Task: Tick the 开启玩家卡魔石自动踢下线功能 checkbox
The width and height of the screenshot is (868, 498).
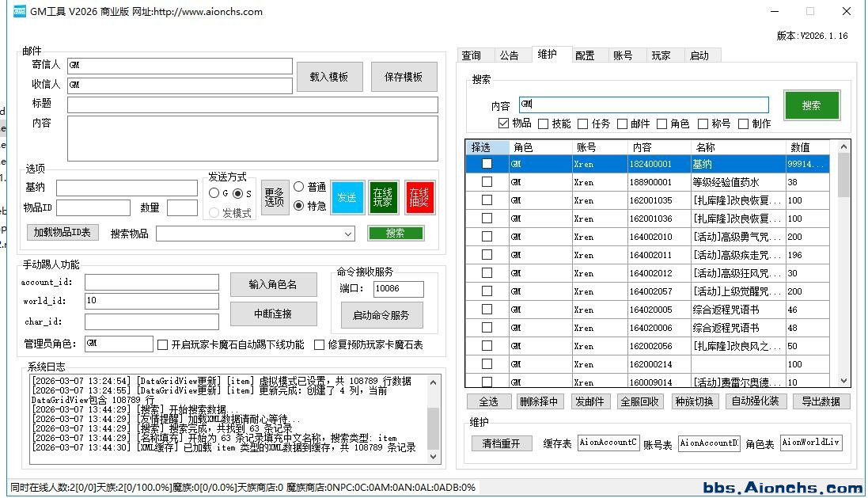Action: click(x=163, y=344)
